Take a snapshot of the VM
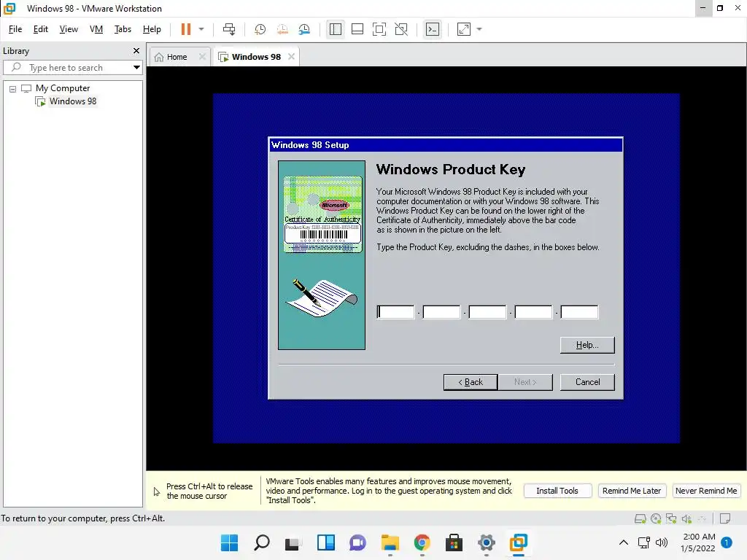This screenshot has height=560, width=747. 260,29
